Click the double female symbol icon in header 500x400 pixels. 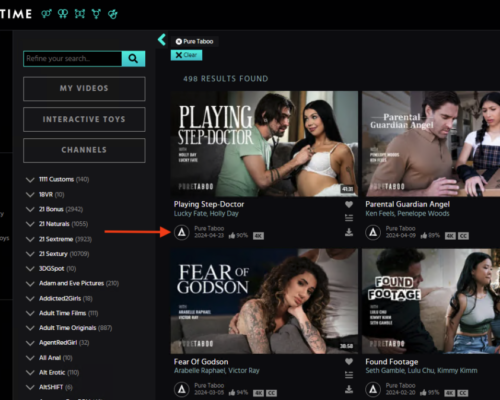click(x=63, y=14)
